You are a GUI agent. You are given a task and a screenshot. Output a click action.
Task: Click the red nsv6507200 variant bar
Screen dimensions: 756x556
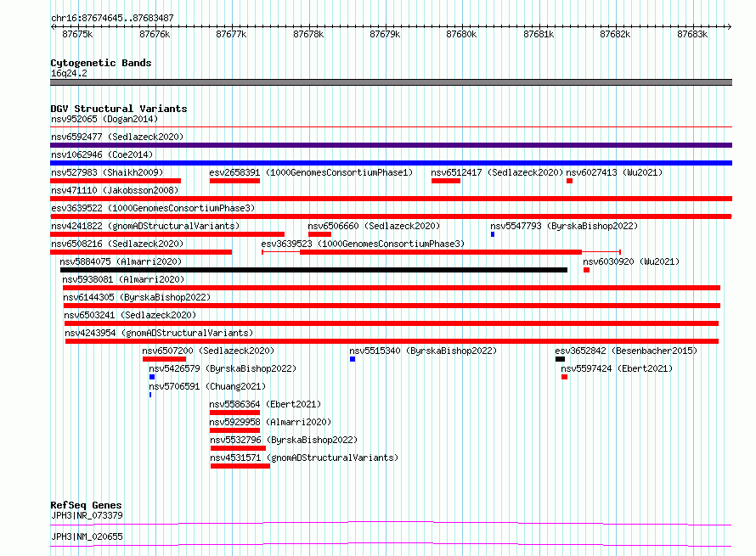(165, 359)
